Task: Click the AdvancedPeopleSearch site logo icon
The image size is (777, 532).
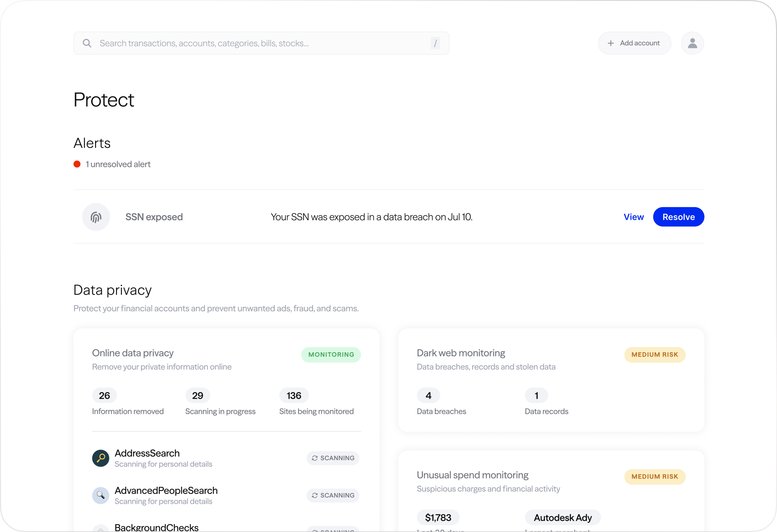Action: [x=101, y=495]
